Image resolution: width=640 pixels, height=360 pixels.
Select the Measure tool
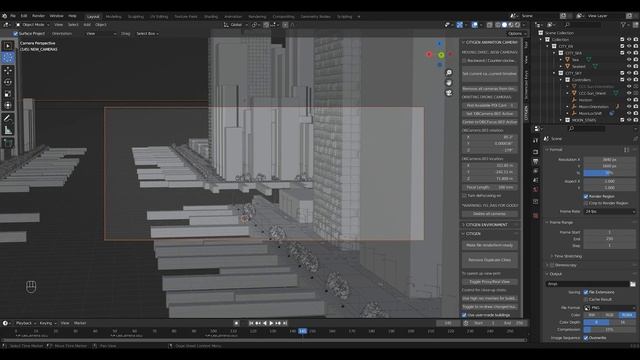click(8, 130)
